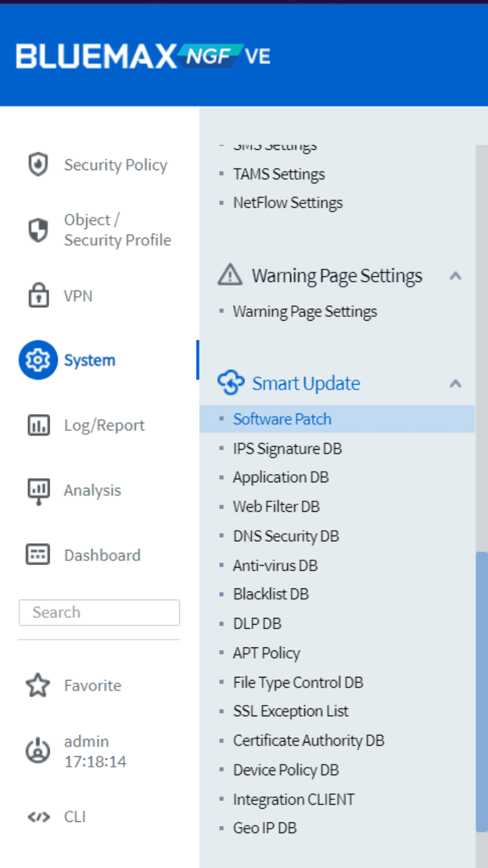Open DLP DB
The width and height of the screenshot is (488, 868).
point(257,624)
